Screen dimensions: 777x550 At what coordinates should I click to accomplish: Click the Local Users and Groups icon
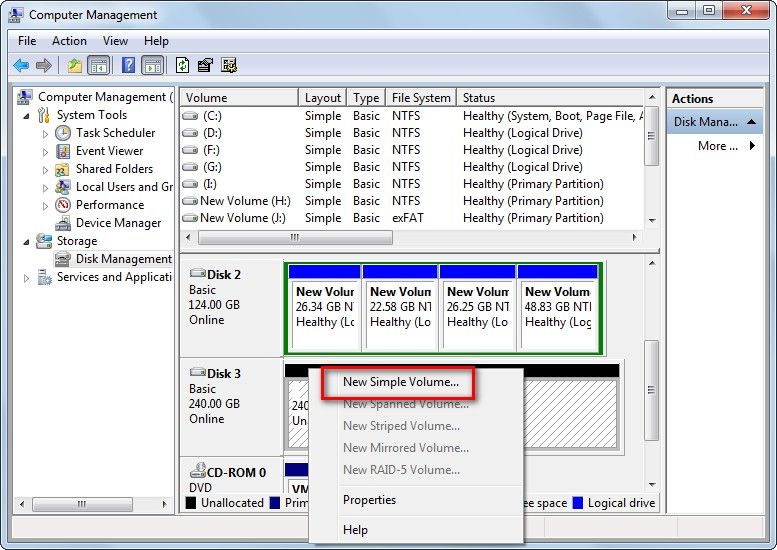[63, 187]
